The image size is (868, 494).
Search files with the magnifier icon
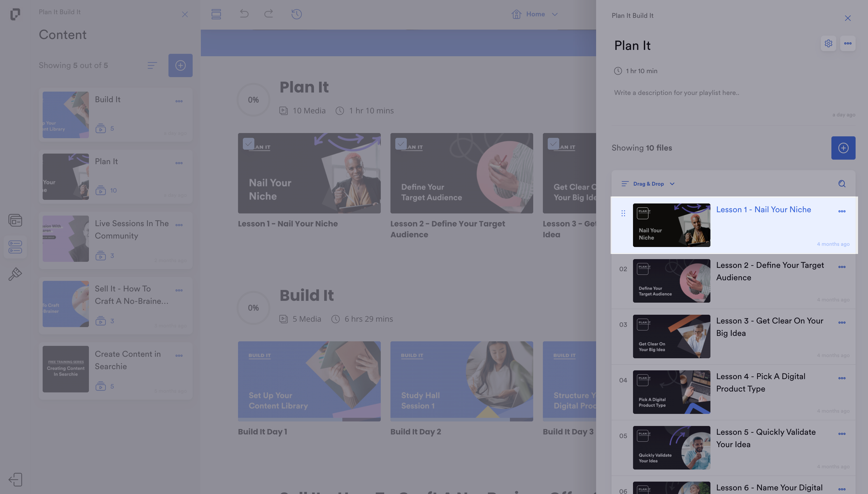pyautogui.click(x=842, y=184)
